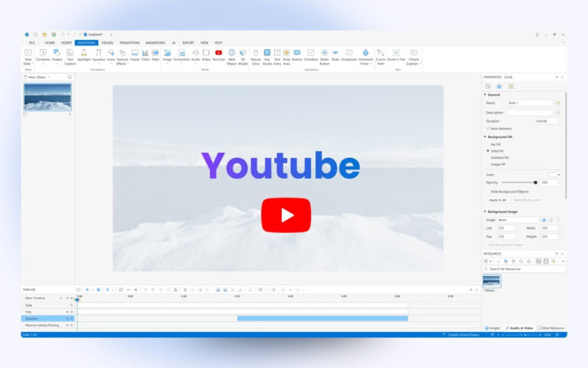588x368 pixels.
Task: Open the EXPORT ribbon tab
Action: click(188, 43)
